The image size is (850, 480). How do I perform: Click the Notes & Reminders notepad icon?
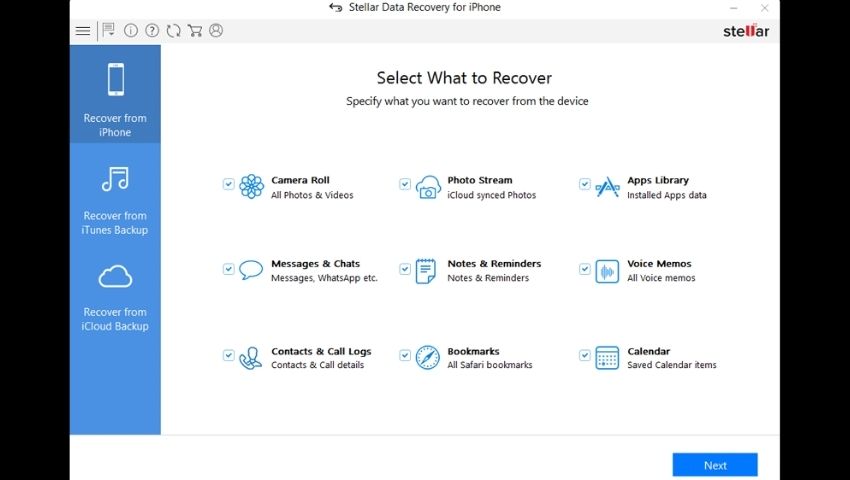click(426, 271)
